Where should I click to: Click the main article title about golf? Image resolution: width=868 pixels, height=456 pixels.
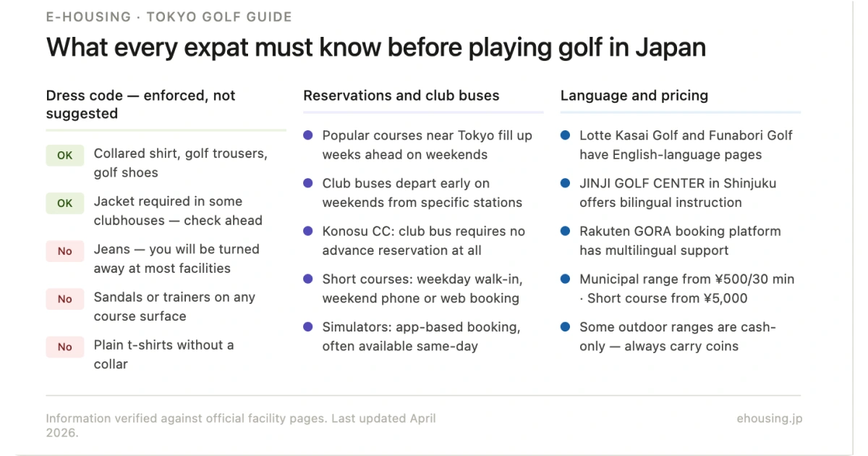(x=376, y=48)
